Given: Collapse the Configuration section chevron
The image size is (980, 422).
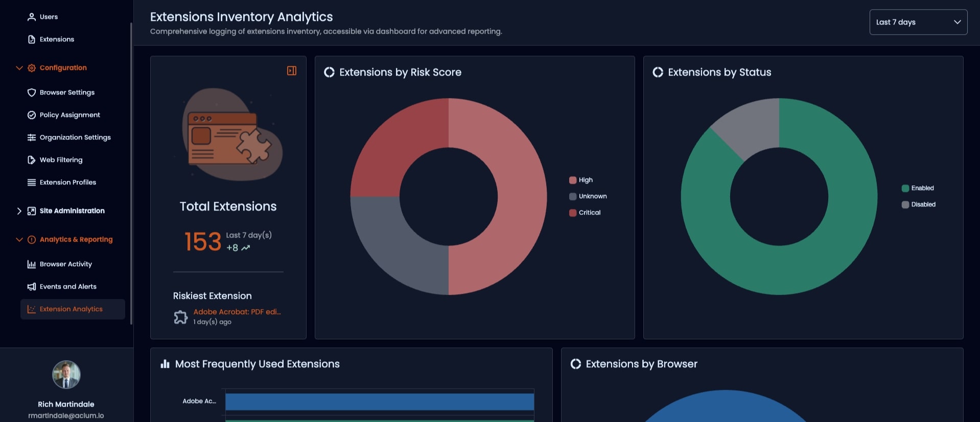Looking at the screenshot, I should (x=19, y=68).
